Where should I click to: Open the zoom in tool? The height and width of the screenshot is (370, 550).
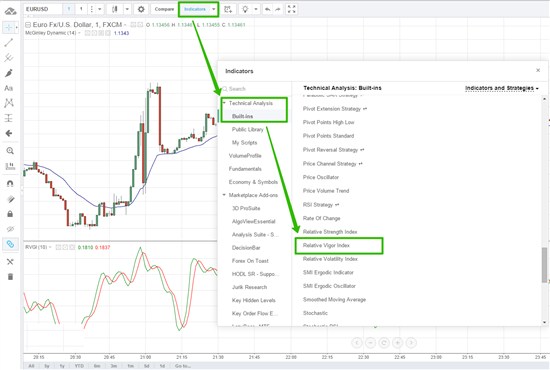tap(10, 151)
